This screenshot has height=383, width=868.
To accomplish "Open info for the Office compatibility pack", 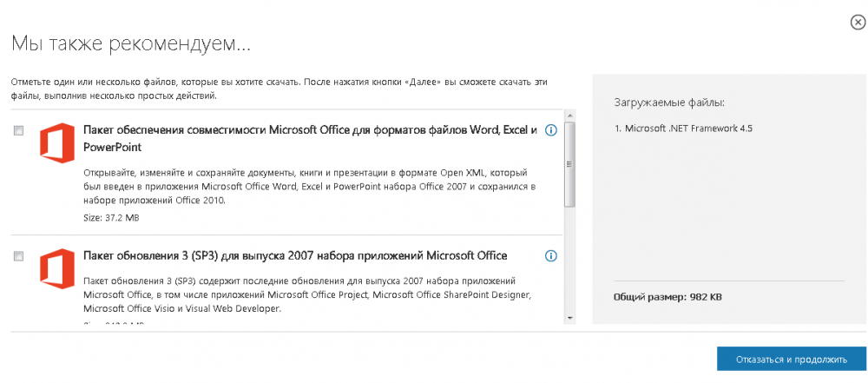I will (x=550, y=130).
